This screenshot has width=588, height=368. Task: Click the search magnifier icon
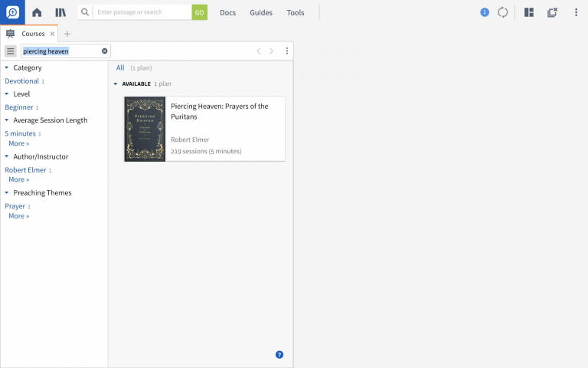pyautogui.click(x=85, y=12)
